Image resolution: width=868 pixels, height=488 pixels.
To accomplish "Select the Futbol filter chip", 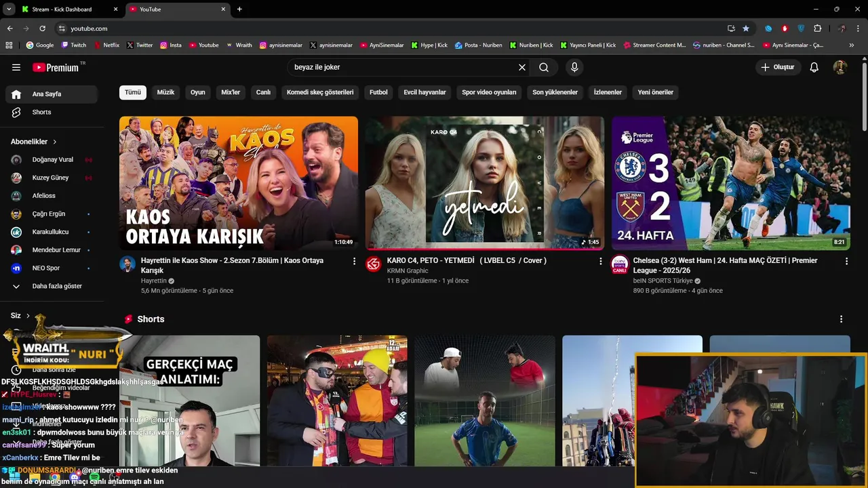I will tap(378, 92).
